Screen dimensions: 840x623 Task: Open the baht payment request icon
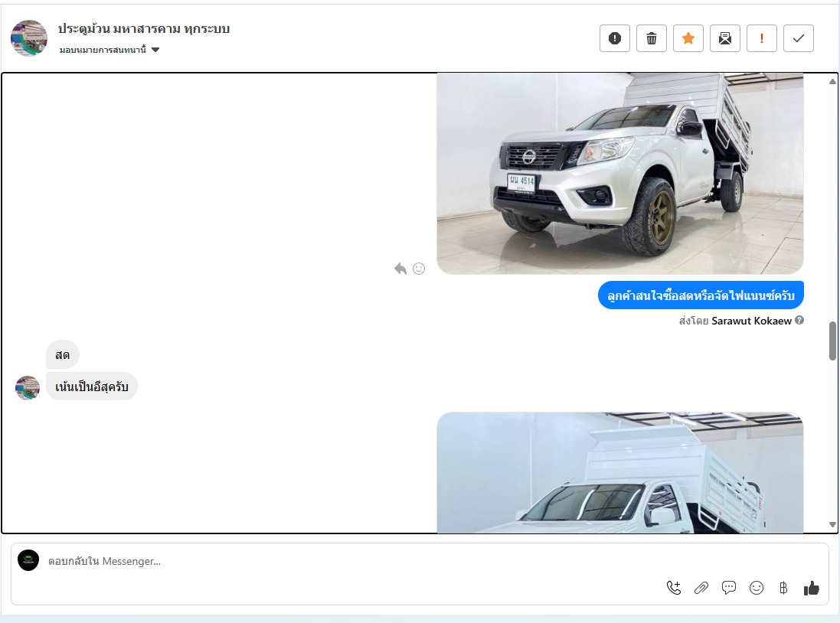(x=783, y=588)
